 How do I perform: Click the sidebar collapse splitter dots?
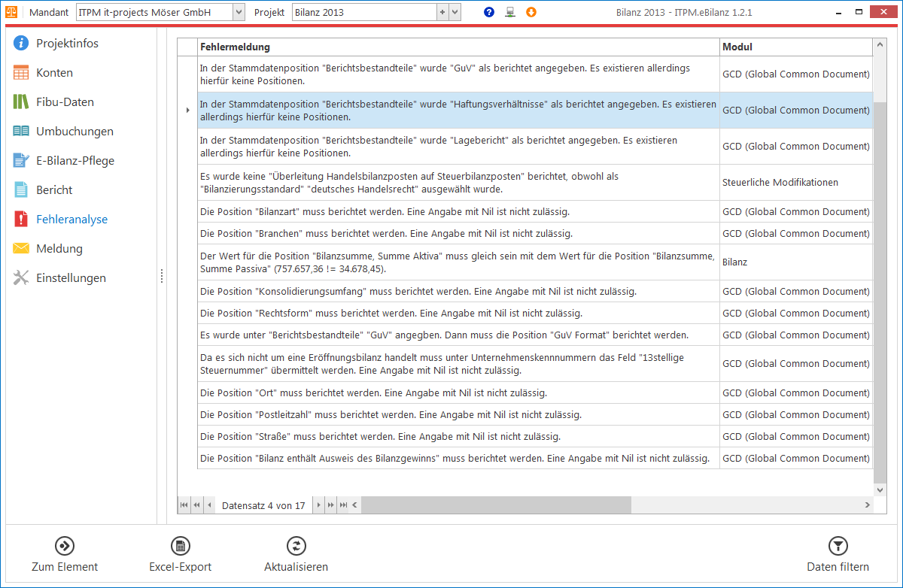[161, 277]
